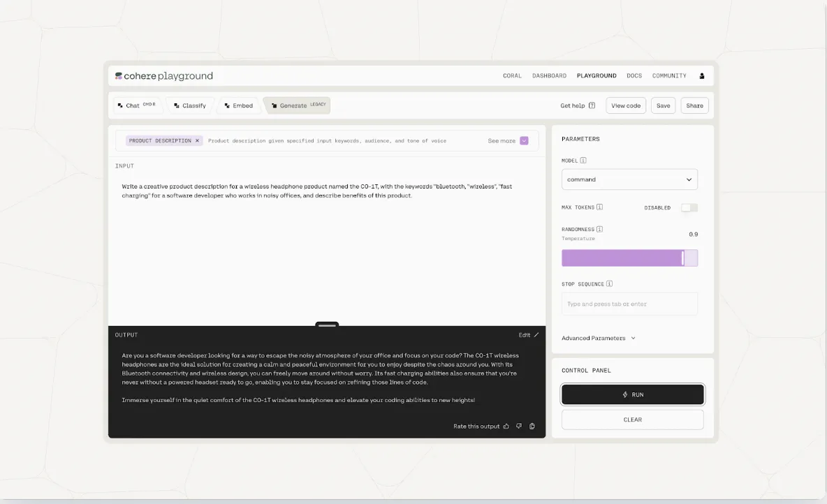
Task: Click the View code button
Action: (626, 105)
